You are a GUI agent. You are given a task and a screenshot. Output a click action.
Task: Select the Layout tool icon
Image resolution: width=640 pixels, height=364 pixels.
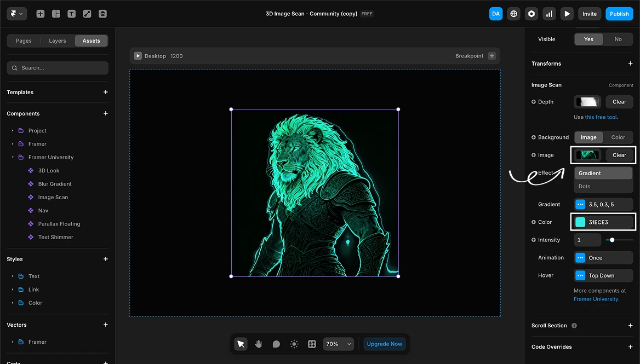coord(56,14)
